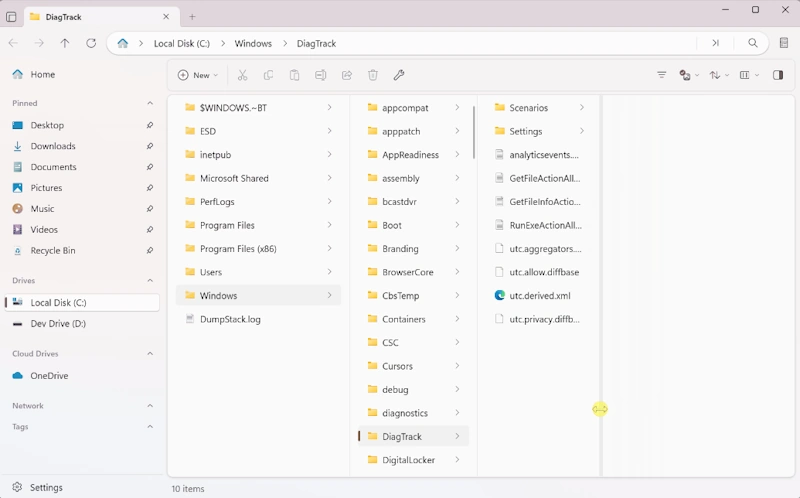800x498 pixels.
Task: Open the sort options dropdown
Action: pos(719,75)
